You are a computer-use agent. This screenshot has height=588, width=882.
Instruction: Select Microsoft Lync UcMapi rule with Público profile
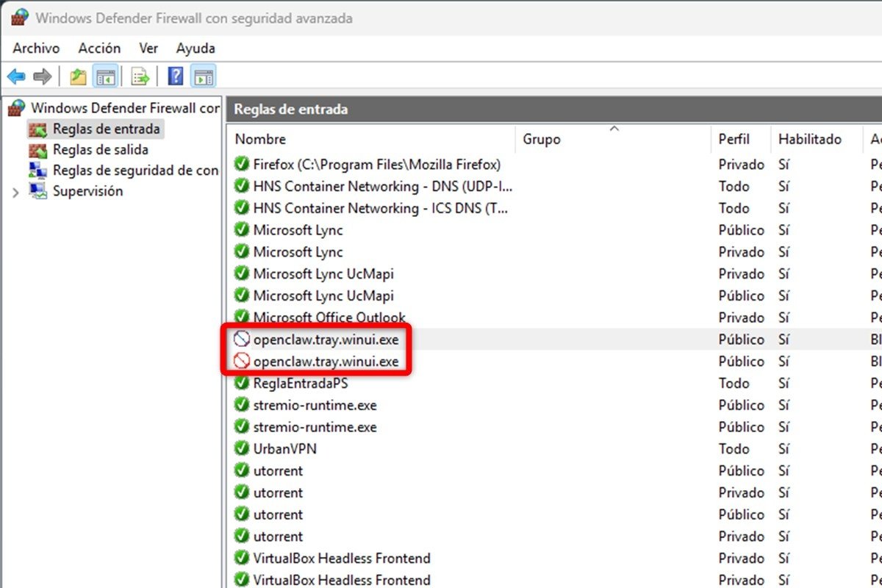coord(323,295)
